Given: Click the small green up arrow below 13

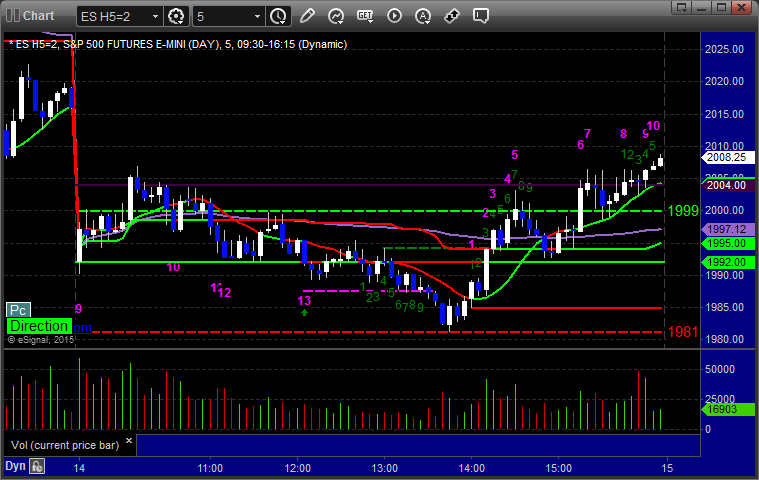Looking at the screenshot, I should (304, 313).
